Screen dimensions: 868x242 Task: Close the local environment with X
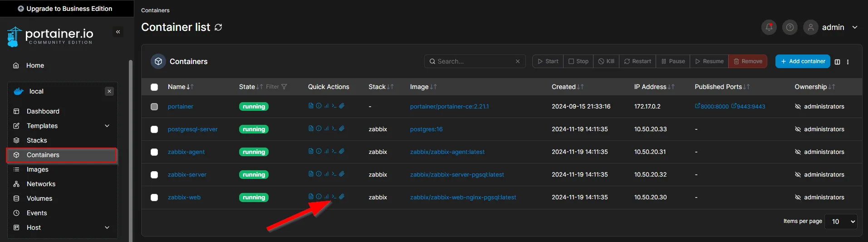[x=109, y=91]
